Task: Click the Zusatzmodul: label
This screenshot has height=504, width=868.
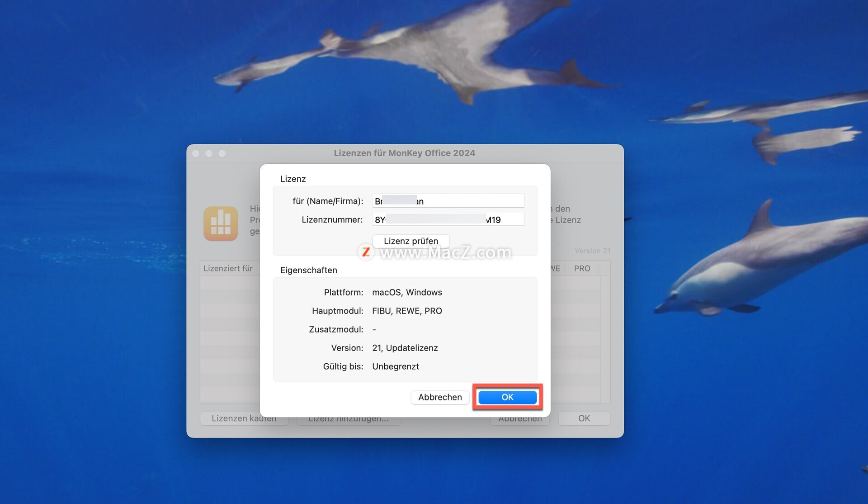Action: click(336, 329)
